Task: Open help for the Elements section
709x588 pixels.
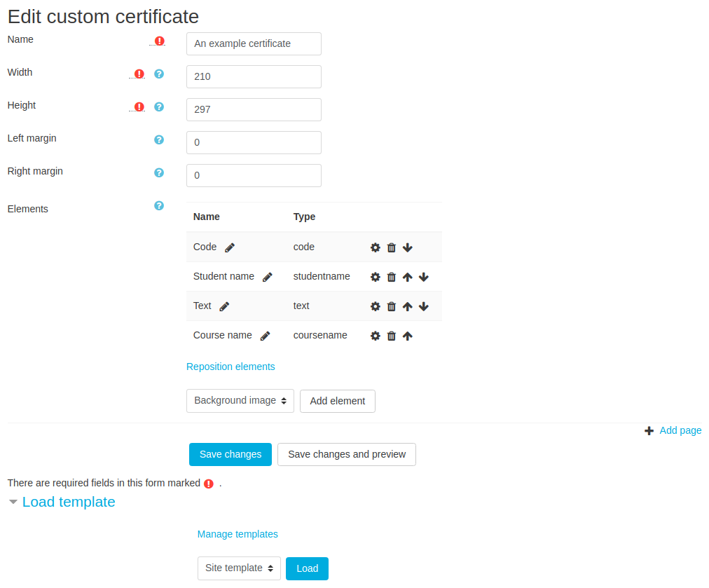Action: click(x=159, y=205)
